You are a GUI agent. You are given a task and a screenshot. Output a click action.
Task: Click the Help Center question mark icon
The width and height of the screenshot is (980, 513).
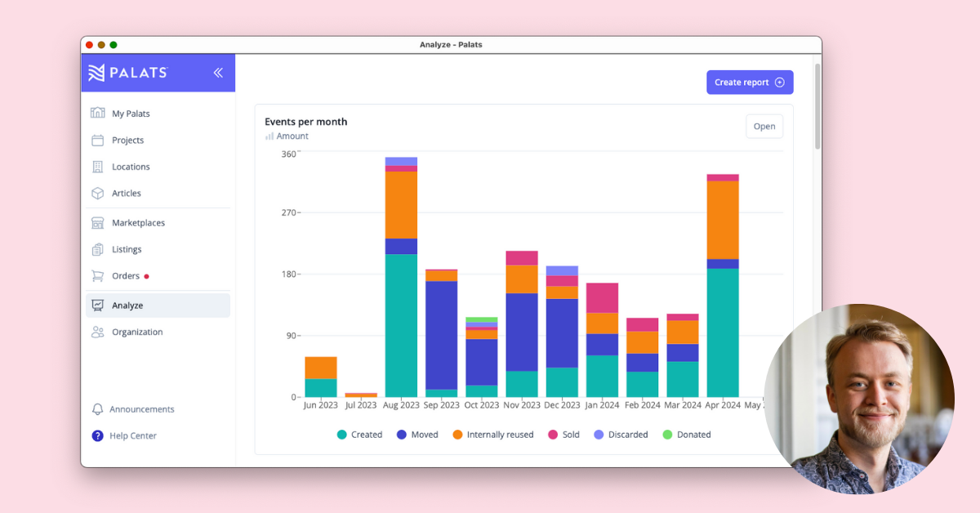[98, 436]
